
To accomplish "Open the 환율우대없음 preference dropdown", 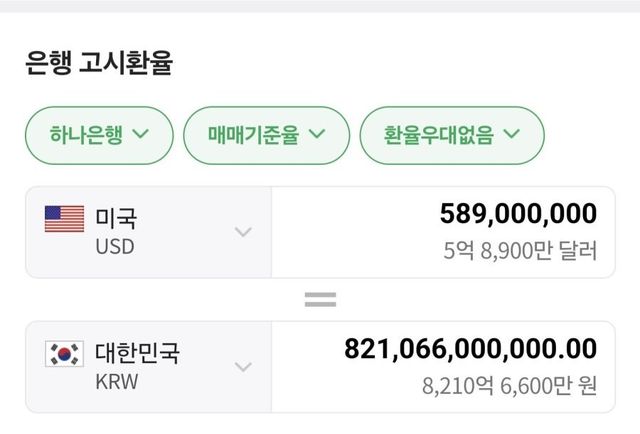I will [x=452, y=134].
